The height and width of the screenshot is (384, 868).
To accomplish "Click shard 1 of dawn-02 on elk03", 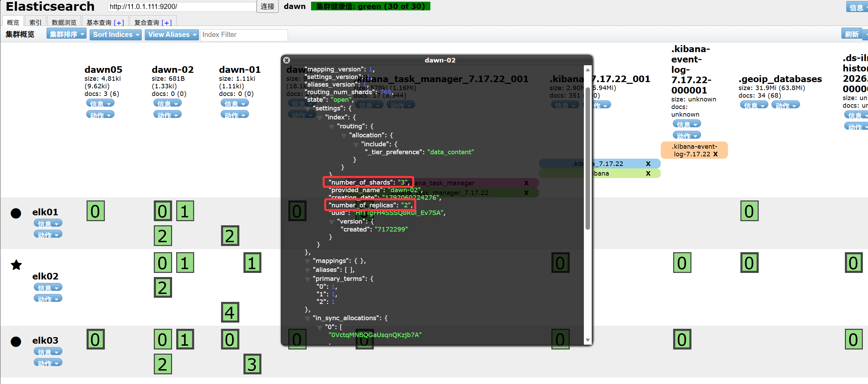I will (185, 339).
